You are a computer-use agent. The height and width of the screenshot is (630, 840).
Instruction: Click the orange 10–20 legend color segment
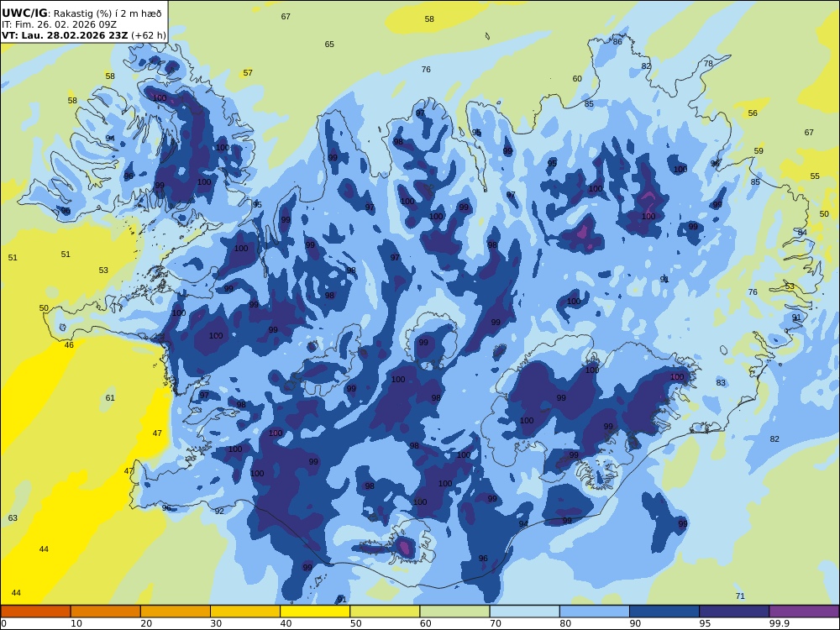pos(106,612)
